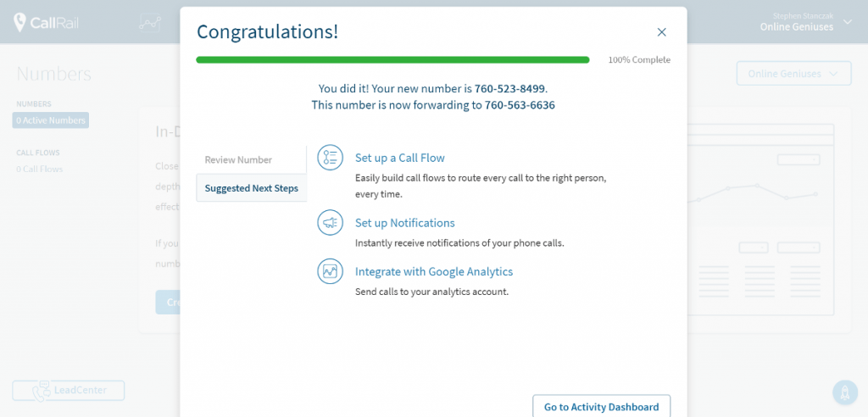Click the LeadCenter button

[69, 391]
